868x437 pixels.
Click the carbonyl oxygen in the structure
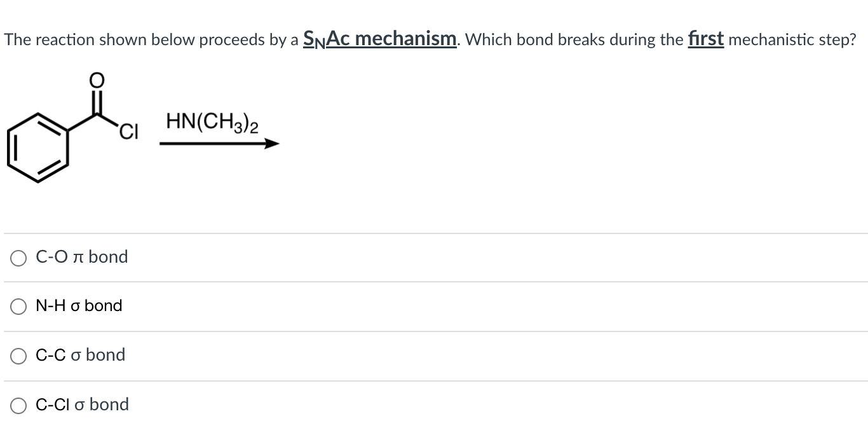(x=95, y=80)
